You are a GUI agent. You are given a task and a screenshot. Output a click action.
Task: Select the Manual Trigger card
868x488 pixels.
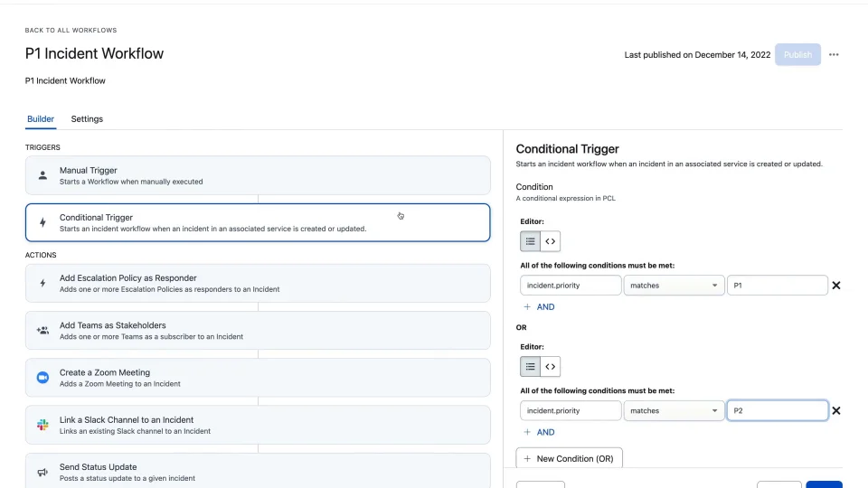pyautogui.click(x=258, y=175)
